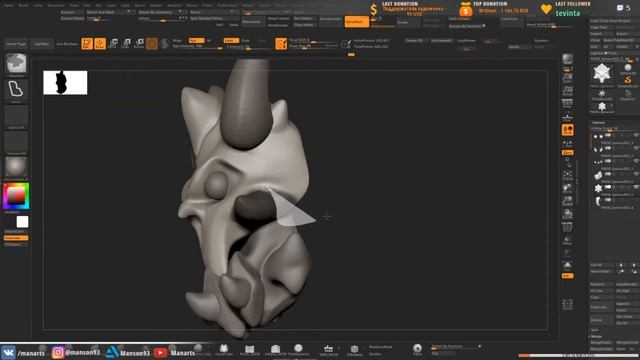Image resolution: width=640 pixels, height=360 pixels.
Task: Open the current brush thumbnail
Action: click(16, 64)
